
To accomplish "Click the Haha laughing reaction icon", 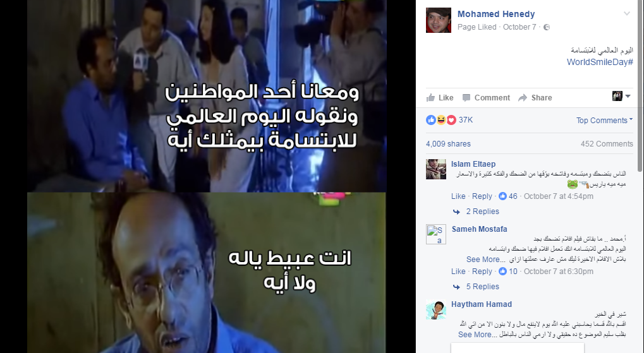I will point(441,120).
